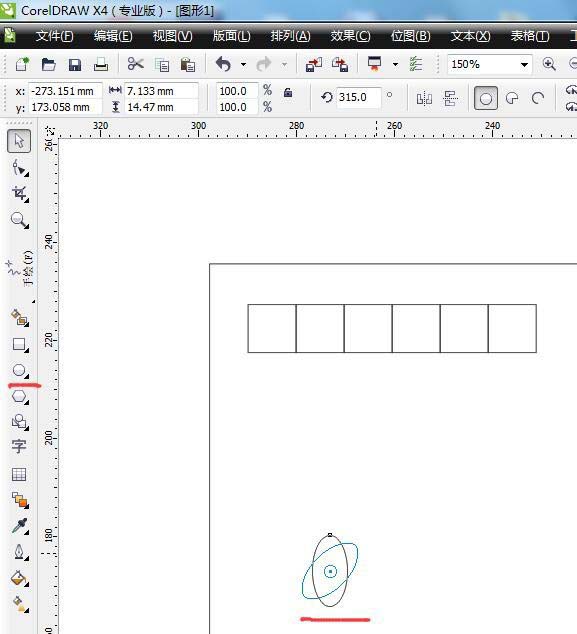Click the Snap to options icon
The height and width of the screenshot is (634, 577).
click(416, 64)
